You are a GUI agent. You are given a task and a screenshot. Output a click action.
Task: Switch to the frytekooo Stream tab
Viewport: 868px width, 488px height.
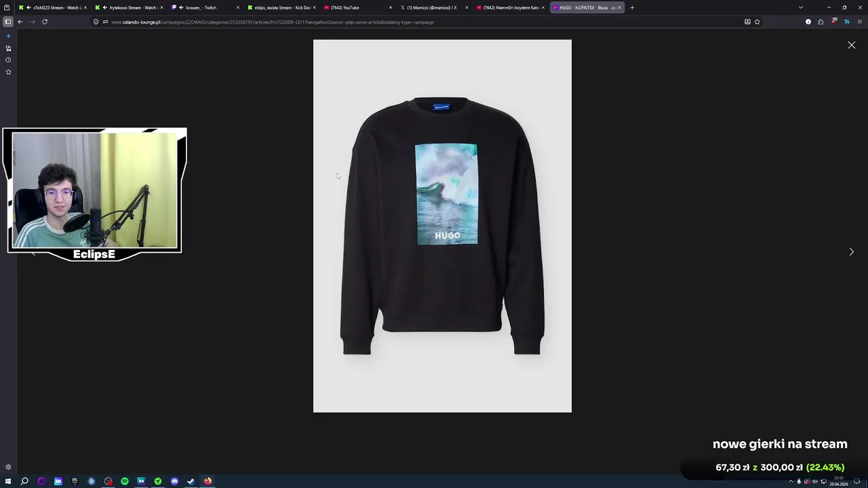[x=130, y=7]
